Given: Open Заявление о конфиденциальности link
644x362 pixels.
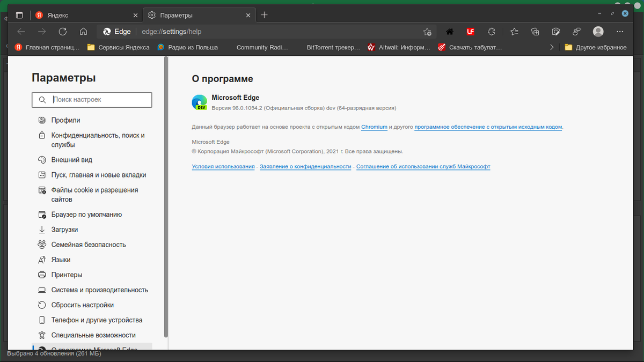Looking at the screenshot, I should coord(305,167).
